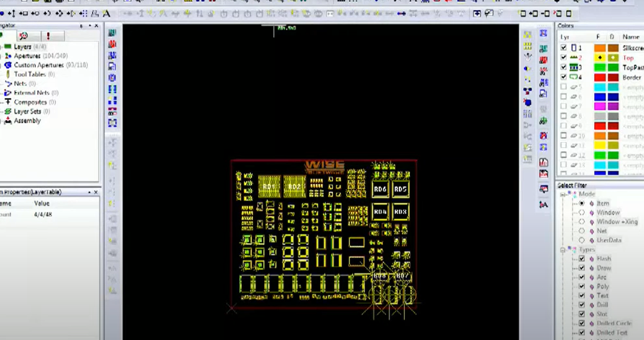
Task: Uncheck visibility of layer 1 Silkscreen
Action: pos(564,48)
